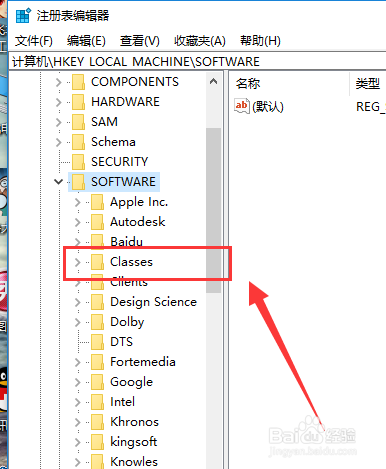386x469 pixels.
Task: Select the Google registry key
Action: click(x=131, y=382)
